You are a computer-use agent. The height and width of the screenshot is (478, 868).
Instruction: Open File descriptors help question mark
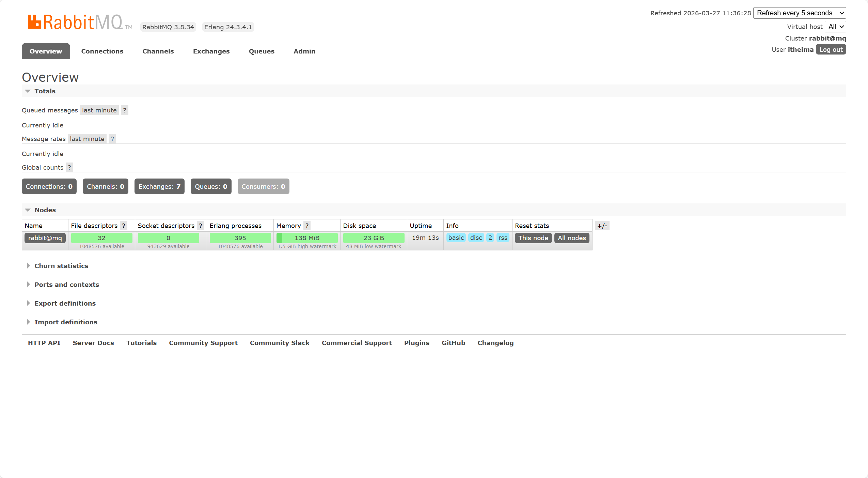[124, 226]
